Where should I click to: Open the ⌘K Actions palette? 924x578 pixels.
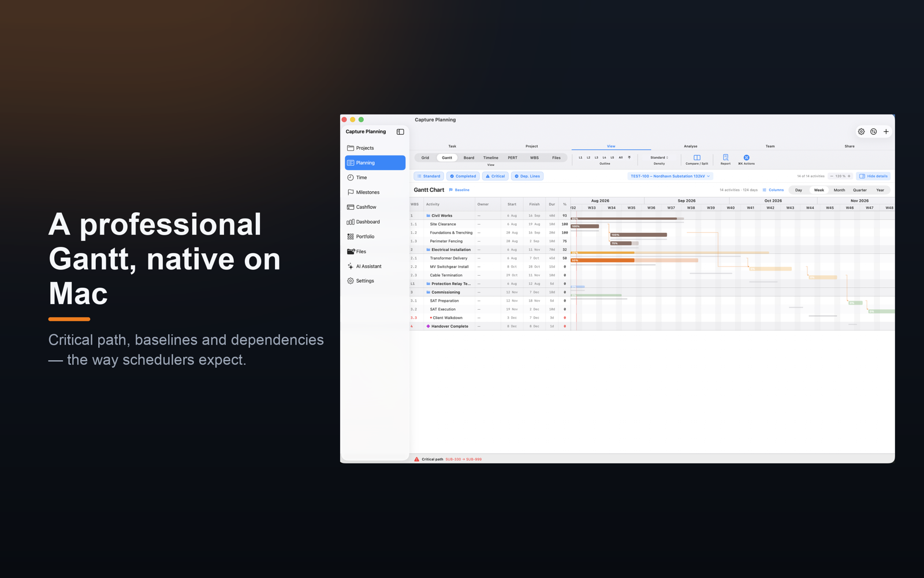point(746,160)
